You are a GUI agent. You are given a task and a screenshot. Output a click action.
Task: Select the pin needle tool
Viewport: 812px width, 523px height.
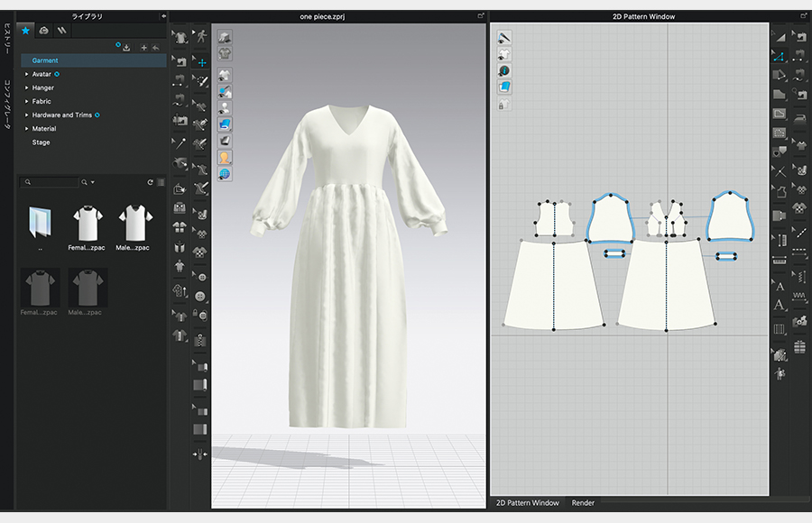tap(181, 143)
